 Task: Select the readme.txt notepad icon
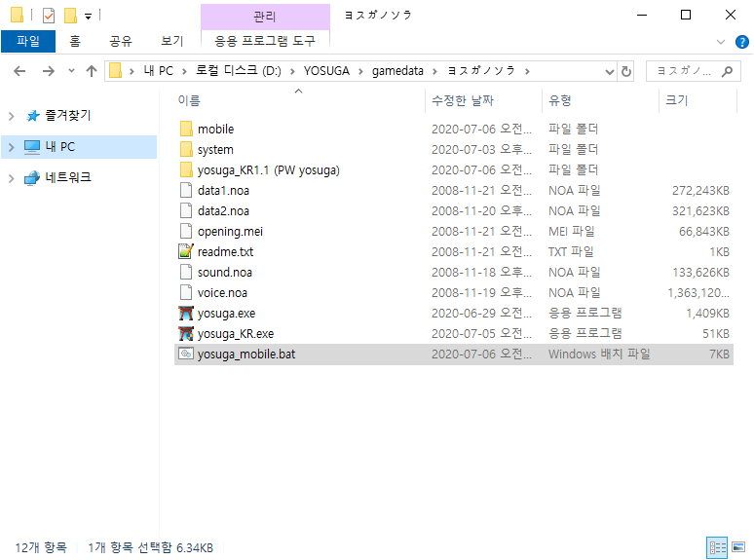pos(186,251)
